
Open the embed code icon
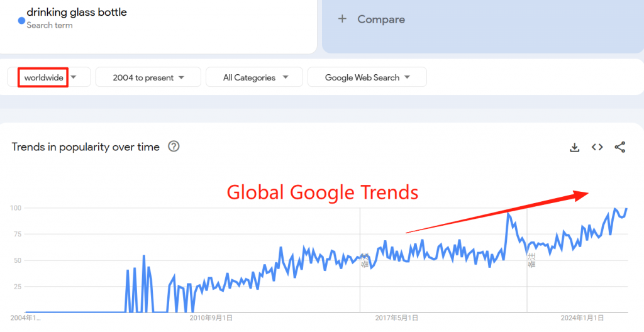[597, 147]
